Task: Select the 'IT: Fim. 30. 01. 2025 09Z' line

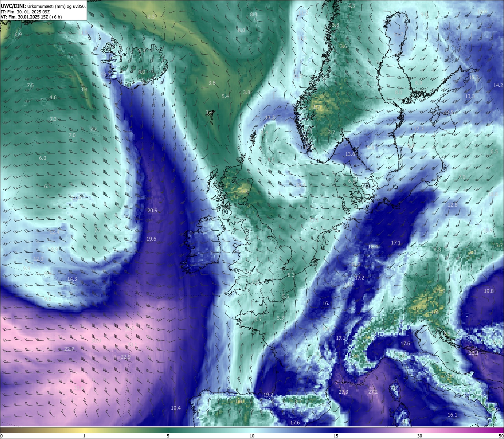Action: (x=25, y=12)
